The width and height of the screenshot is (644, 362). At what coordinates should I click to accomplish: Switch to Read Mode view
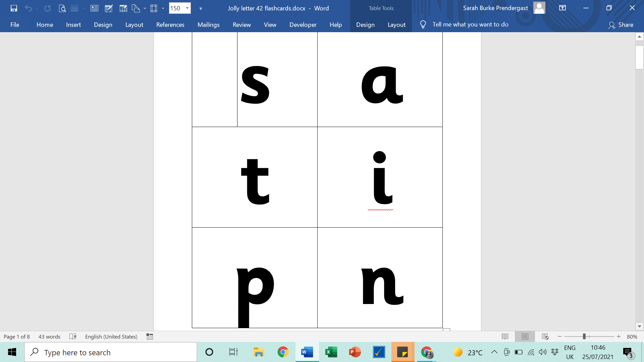coord(505,337)
